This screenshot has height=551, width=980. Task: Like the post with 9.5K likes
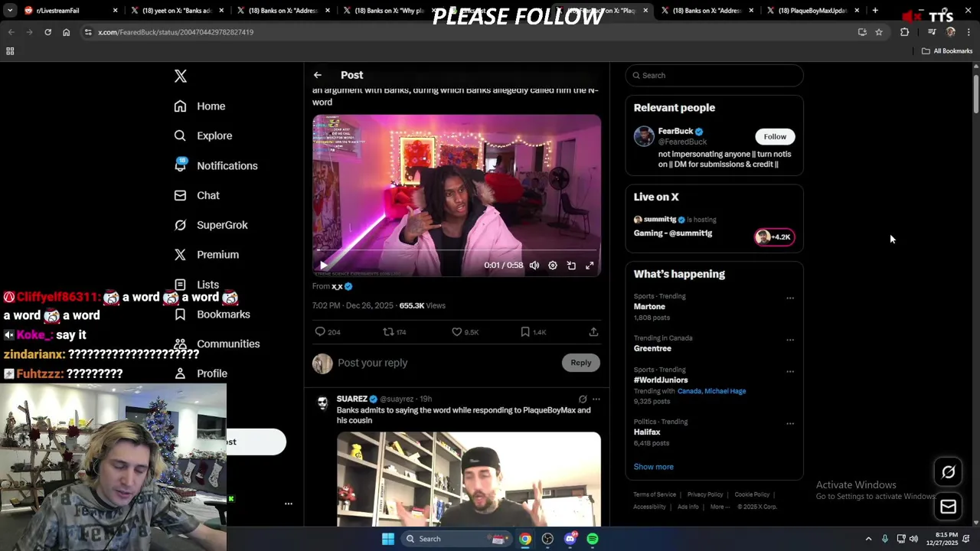(x=465, y=332)
